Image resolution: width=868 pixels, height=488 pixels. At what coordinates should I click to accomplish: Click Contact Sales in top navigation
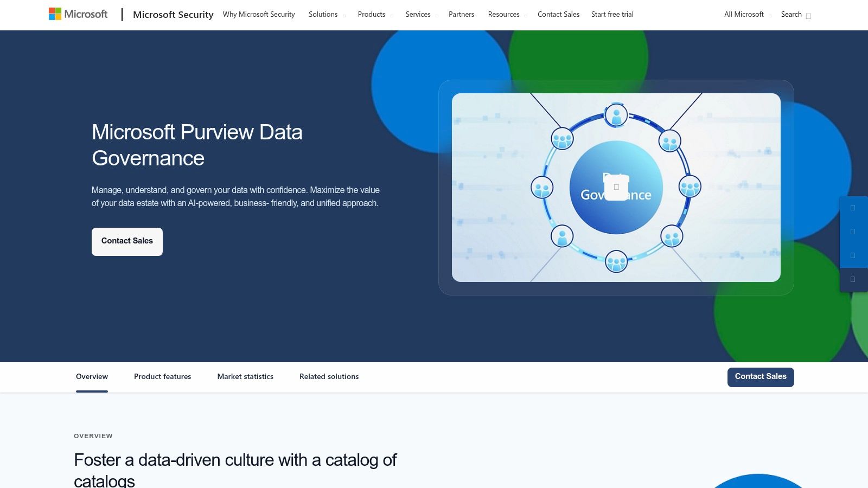(x=558, y=15)
